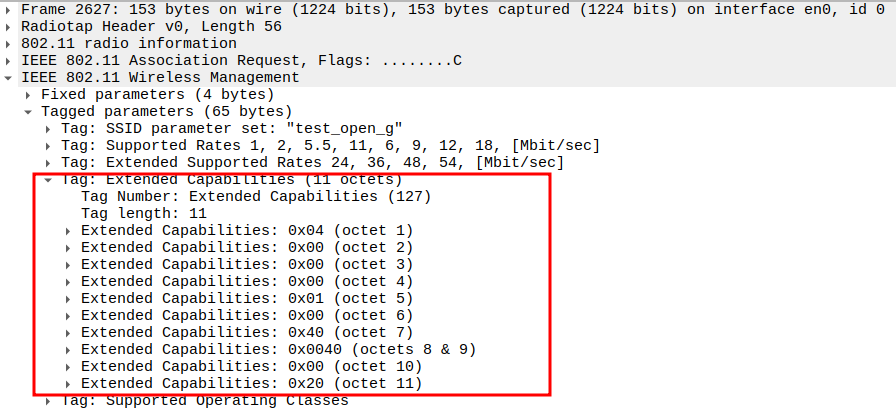The image size is (896, 413).
Task: Expand Fixed parameters (4 bytes)
Action: click(29, 94)
